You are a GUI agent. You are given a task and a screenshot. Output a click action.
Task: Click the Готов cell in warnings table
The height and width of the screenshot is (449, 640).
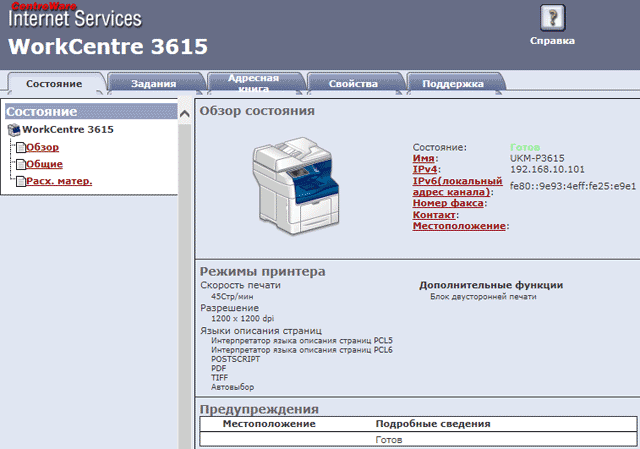point(389,440)
